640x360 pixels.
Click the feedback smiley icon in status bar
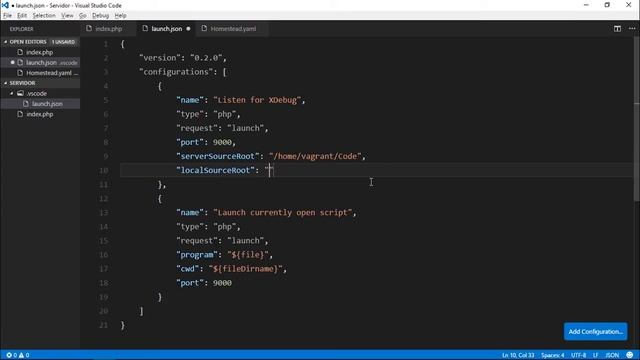pos(630,355)
